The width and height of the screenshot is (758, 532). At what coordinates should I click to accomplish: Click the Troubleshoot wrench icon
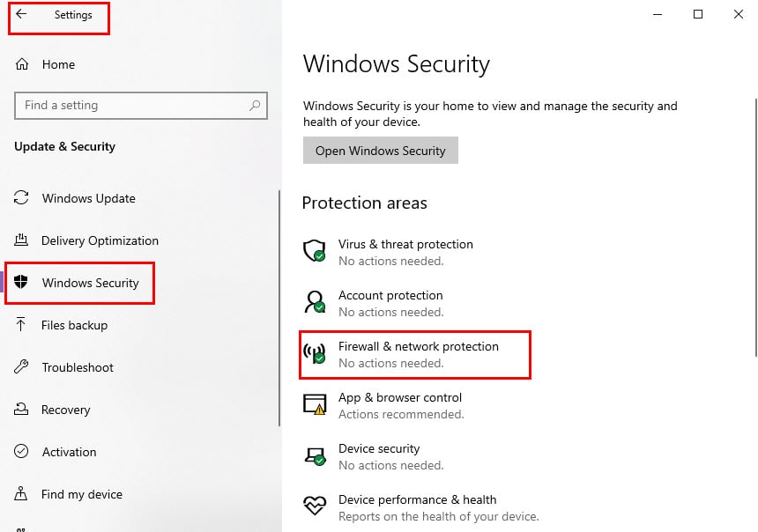pos(21,366)
